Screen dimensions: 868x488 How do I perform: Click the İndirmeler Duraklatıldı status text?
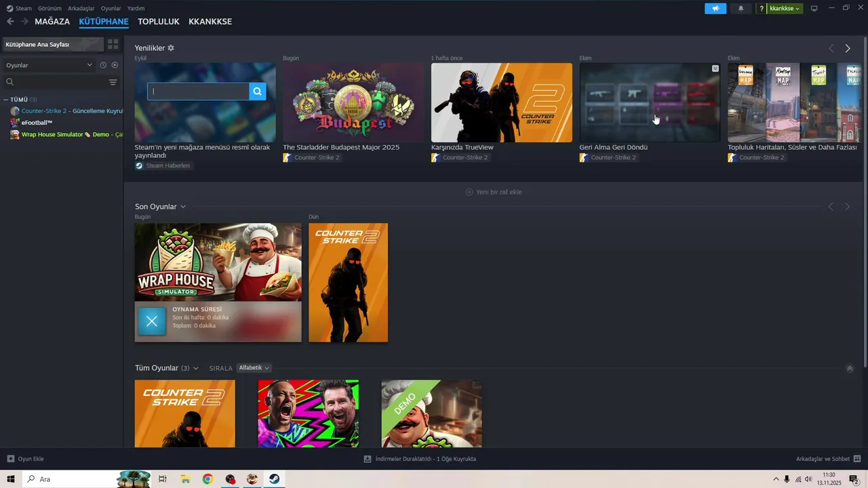coord(425,459)
